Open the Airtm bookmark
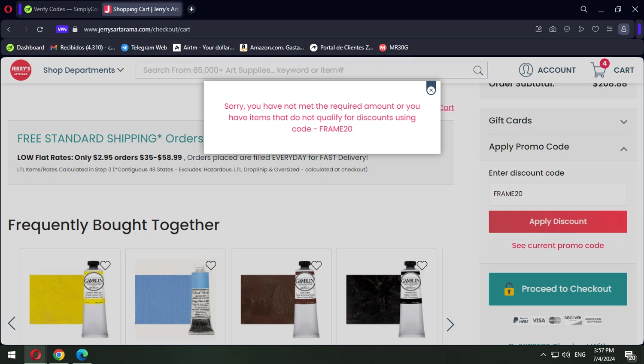 [x=204, y=48]
